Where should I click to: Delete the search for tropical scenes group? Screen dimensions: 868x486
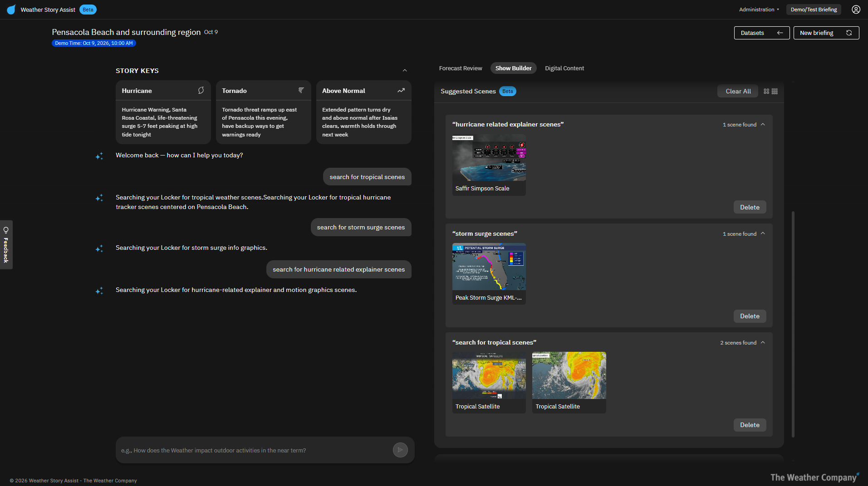[x=750, y=425]
